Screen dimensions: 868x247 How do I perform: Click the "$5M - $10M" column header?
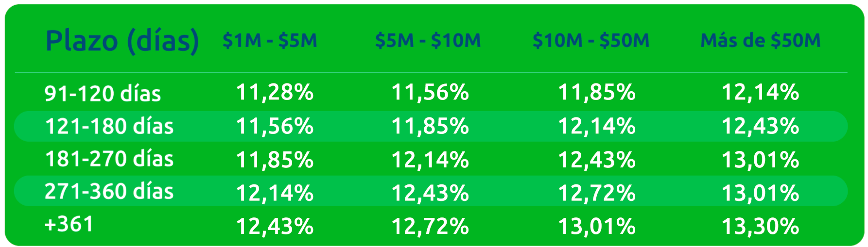(x=428, y=41)
